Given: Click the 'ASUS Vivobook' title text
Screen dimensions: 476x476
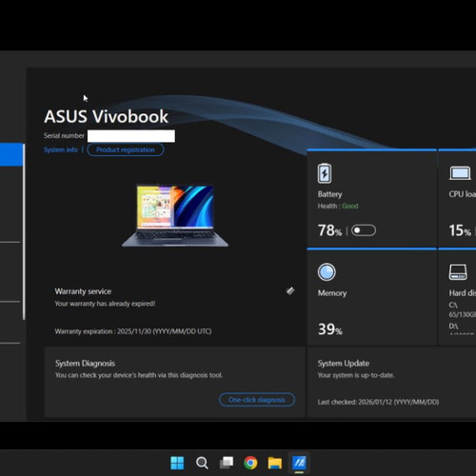Looking at the screenshot, I should pyautogui.click(x=106, y=116).
